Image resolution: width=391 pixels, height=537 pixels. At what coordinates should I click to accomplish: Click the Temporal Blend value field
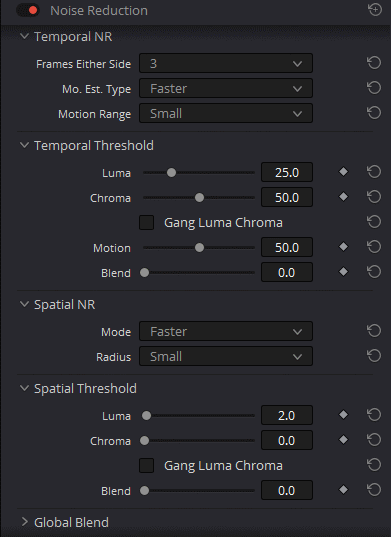287,272
